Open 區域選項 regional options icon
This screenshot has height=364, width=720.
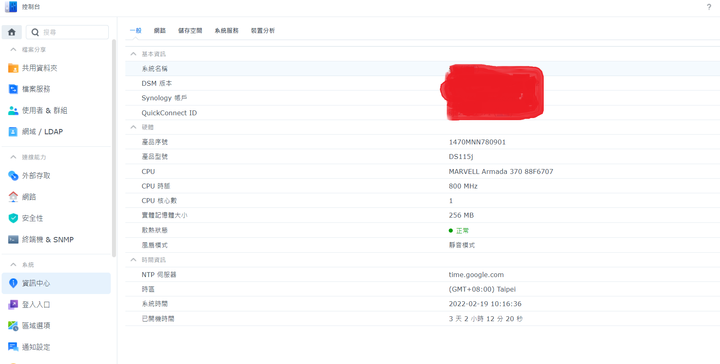(x=13, y=325)
